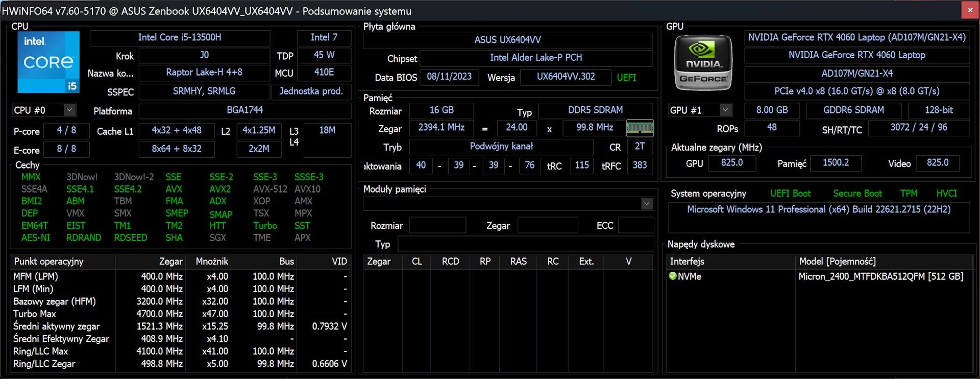The width and height of the screenshot is (980, 379).
Task: Click the green NVMe drive status icon
Action: pyautogui.click(x=673, y=276)
